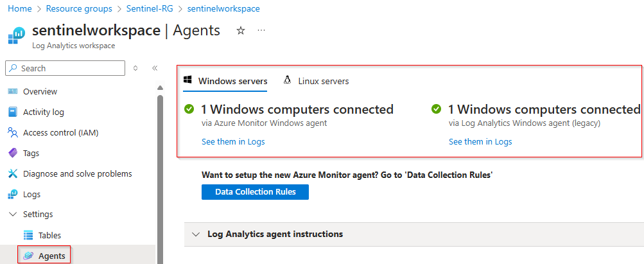Image resolution: width=644 pixels, height=264 pixels.
Task: Click the favorite star icon beside Agents
Action: tap(241, 31)
